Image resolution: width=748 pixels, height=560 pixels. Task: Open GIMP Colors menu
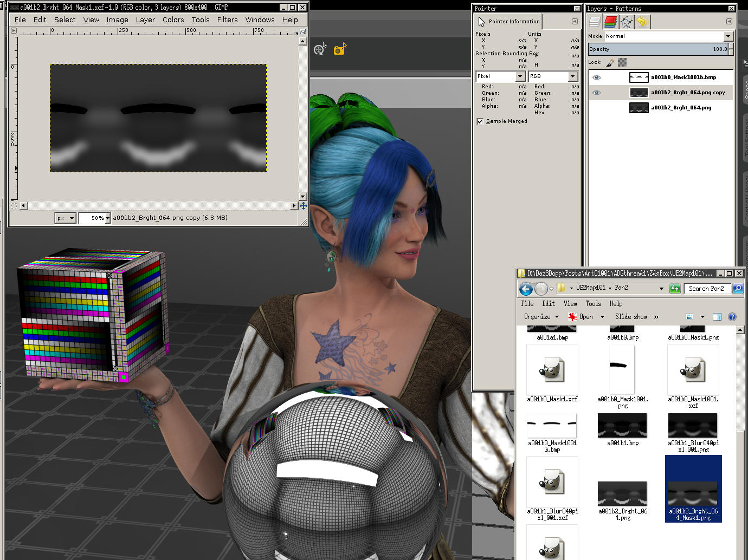coord(173,20)
